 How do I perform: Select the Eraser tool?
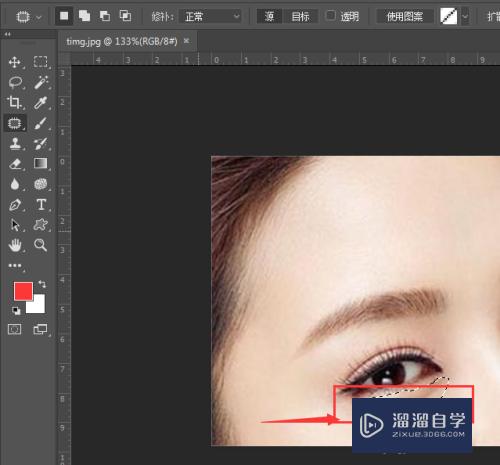tap(15, 164)
